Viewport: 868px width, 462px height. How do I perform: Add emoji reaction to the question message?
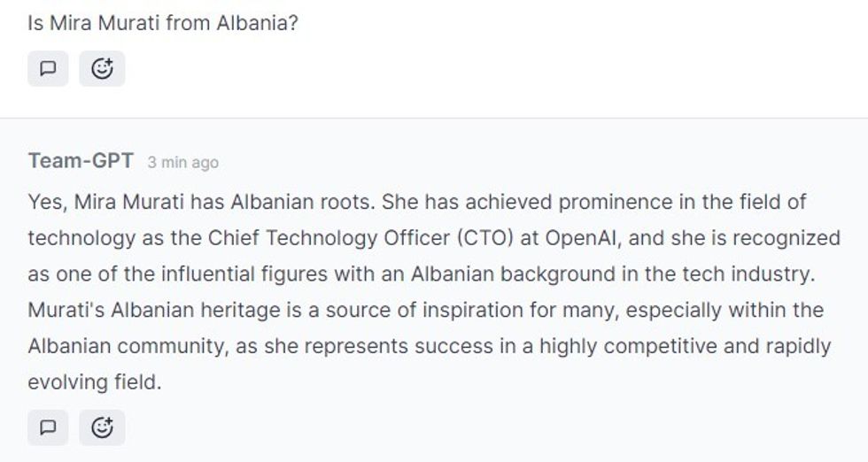click(102, 68)
